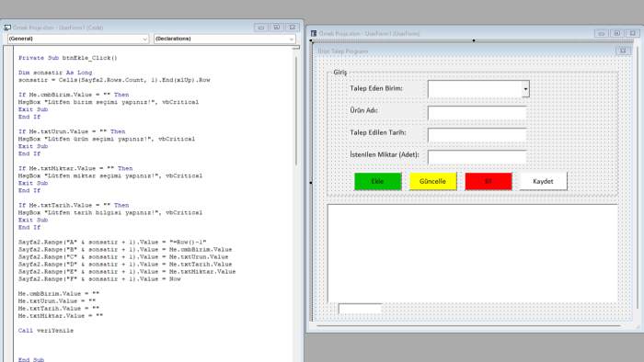Click the line 'Dim sonsatir As Long'

pos(55,73)
